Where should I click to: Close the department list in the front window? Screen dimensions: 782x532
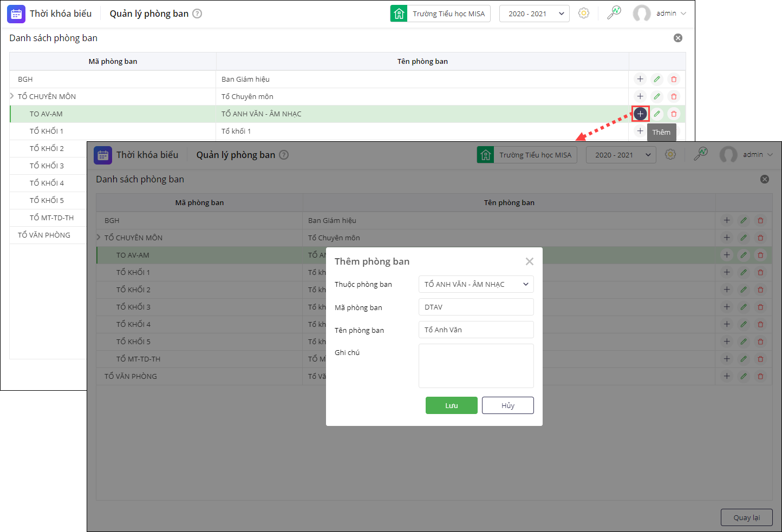coord(765,179)
